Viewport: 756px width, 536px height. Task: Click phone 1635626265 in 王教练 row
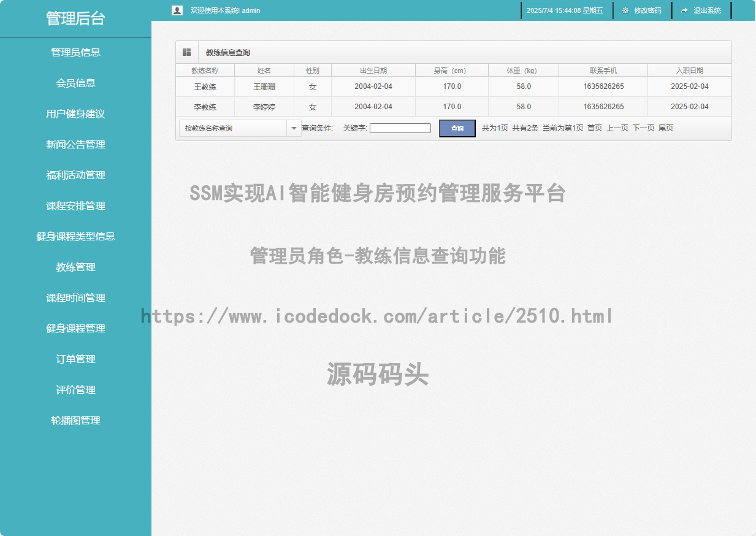click(x=603, y=86)
